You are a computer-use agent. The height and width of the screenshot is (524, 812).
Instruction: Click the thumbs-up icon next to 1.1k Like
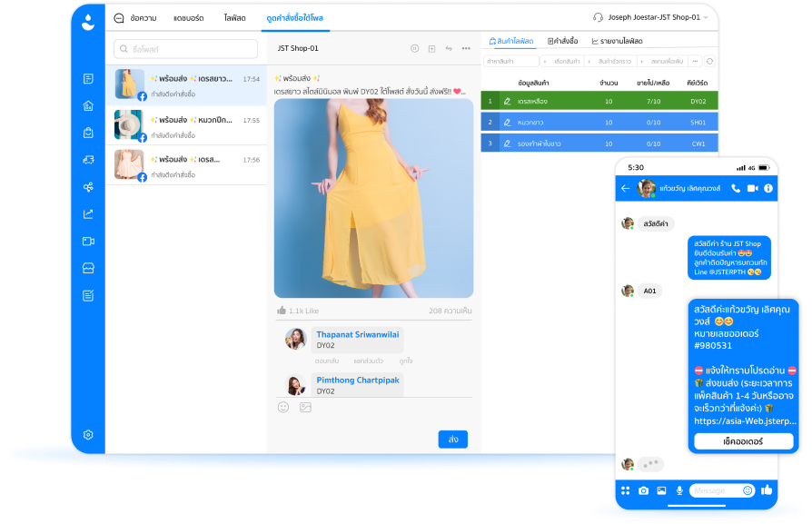click(x=282, y=311)
